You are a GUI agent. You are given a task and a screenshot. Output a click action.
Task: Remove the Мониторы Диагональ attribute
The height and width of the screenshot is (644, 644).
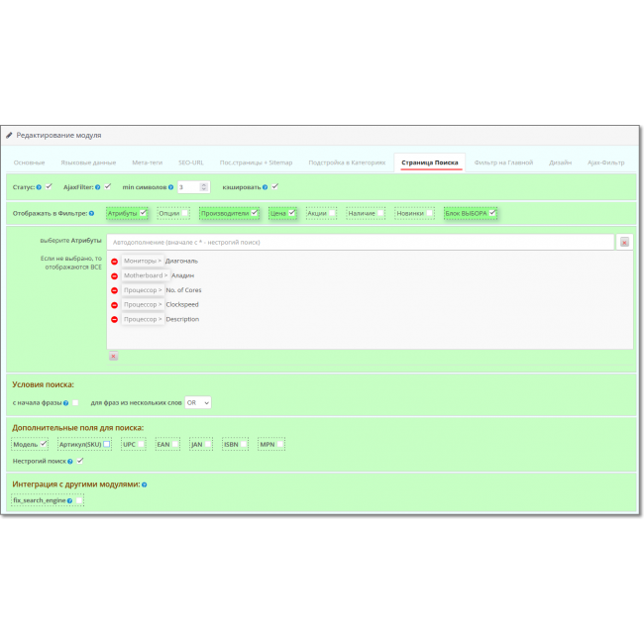coord(114,262)
